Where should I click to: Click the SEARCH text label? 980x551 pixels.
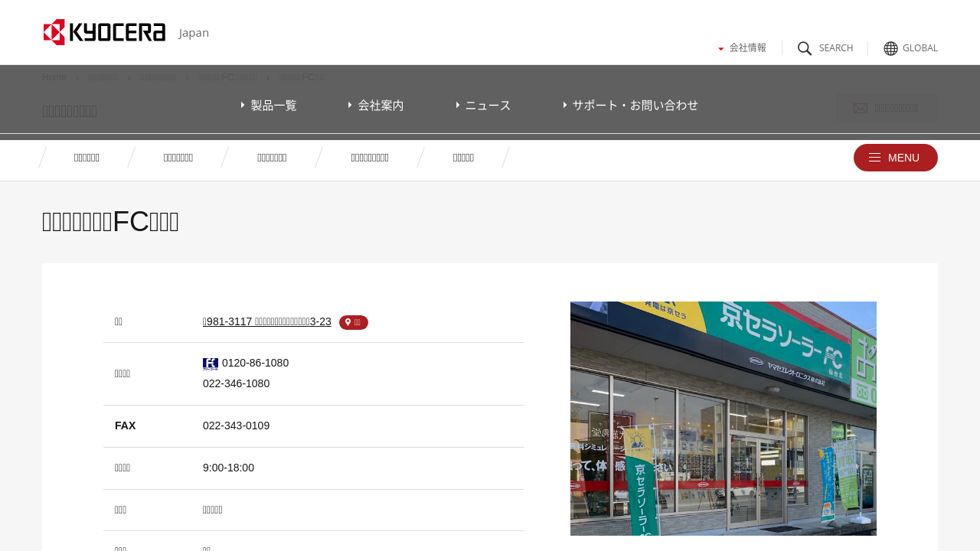tap(836, 48)
